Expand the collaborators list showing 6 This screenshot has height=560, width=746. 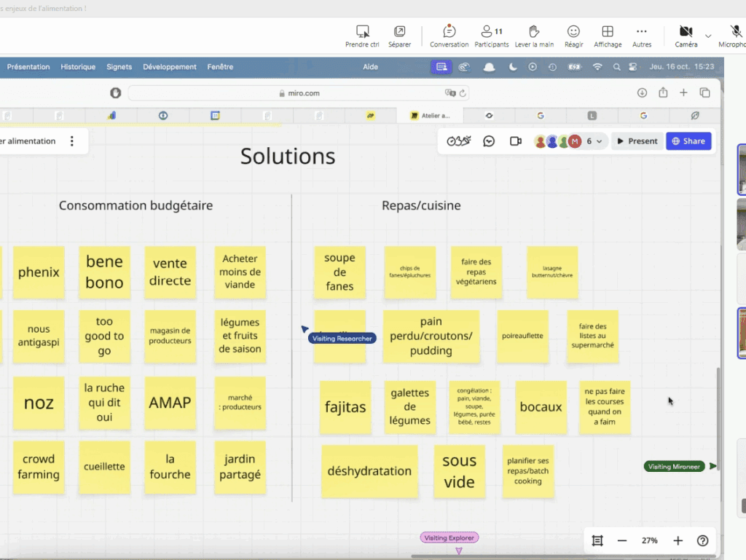pos(594,141)
